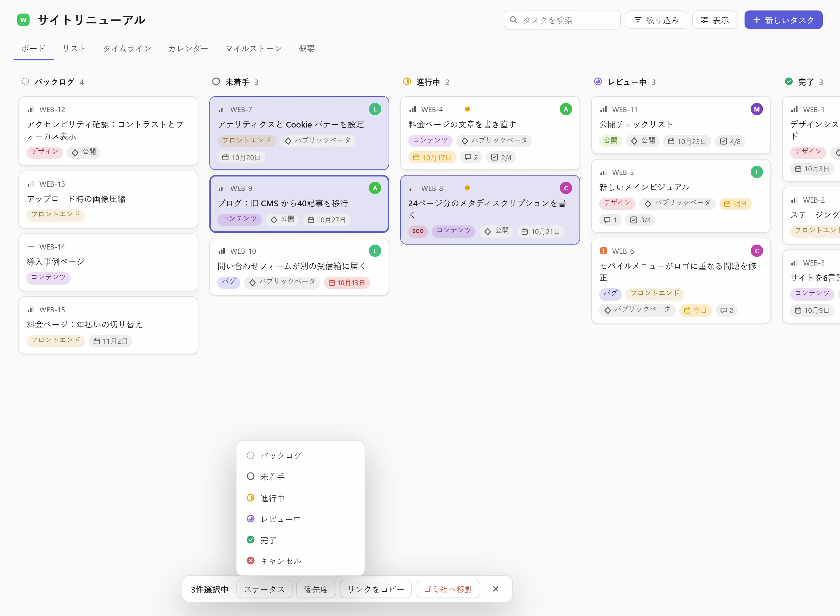Click urgent priority icon on WEB-6
The image size is (840, 616).
(x=603, y=251)
